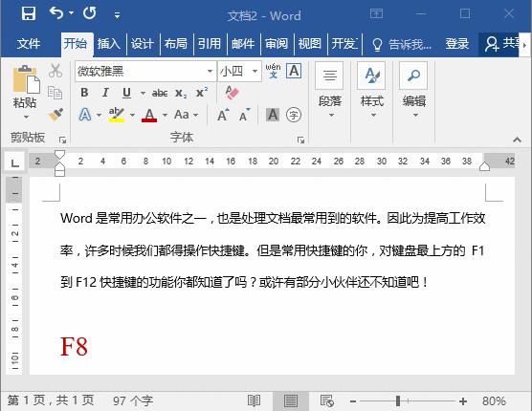
Task: Open the 文件 menu
Action: [29, 44]
